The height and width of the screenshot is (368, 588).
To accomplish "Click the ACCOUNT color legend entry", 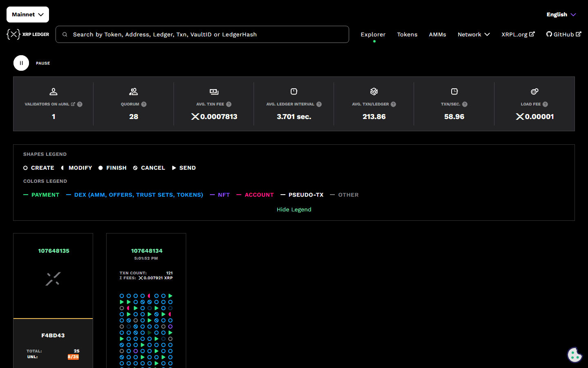I will point(255,195).
